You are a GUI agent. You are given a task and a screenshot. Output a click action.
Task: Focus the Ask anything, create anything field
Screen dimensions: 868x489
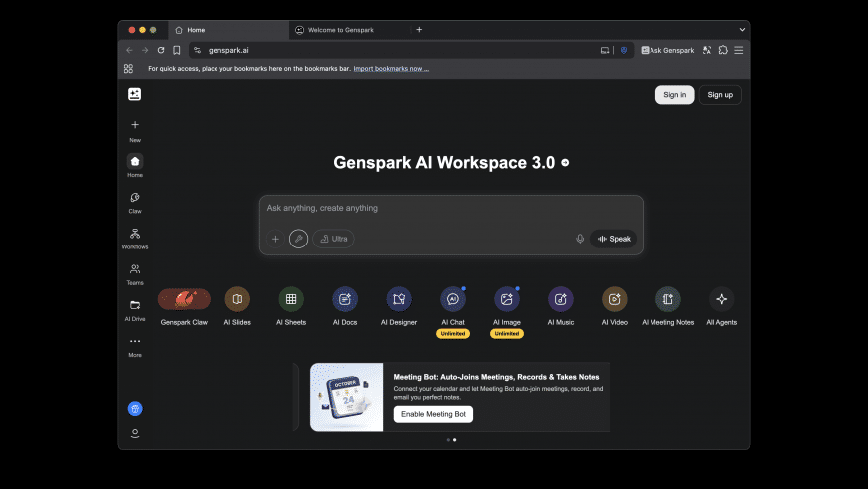(451, 209)
